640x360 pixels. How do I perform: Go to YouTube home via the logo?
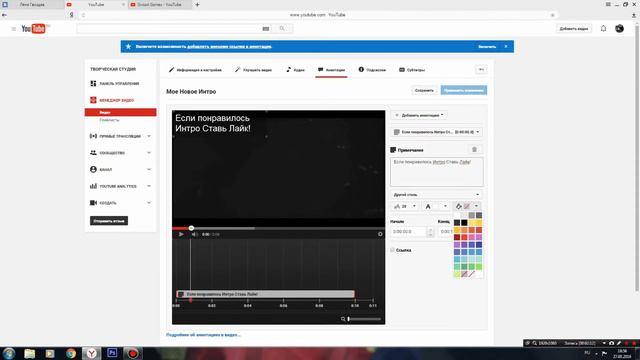coord(34,29)
